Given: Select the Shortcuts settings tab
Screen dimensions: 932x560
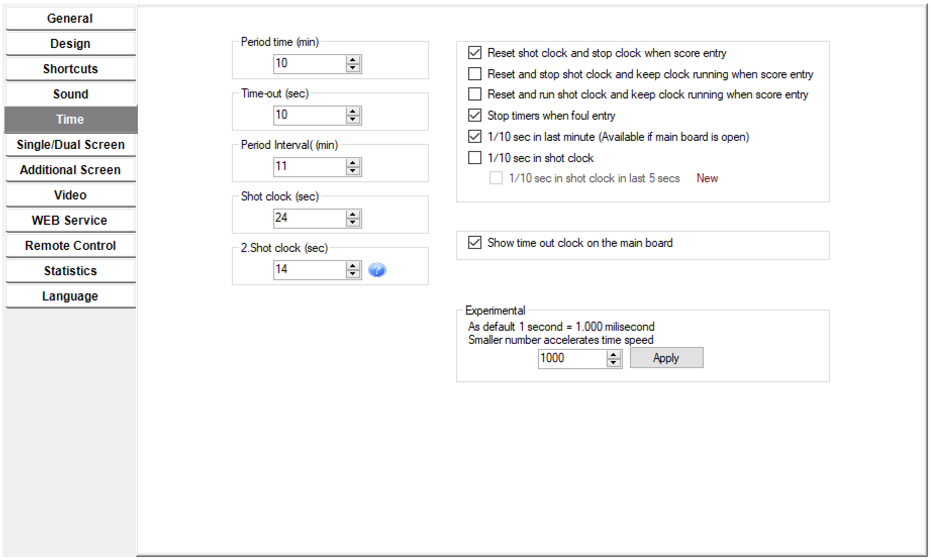Looking at the screenshot, I should (70, 69).
